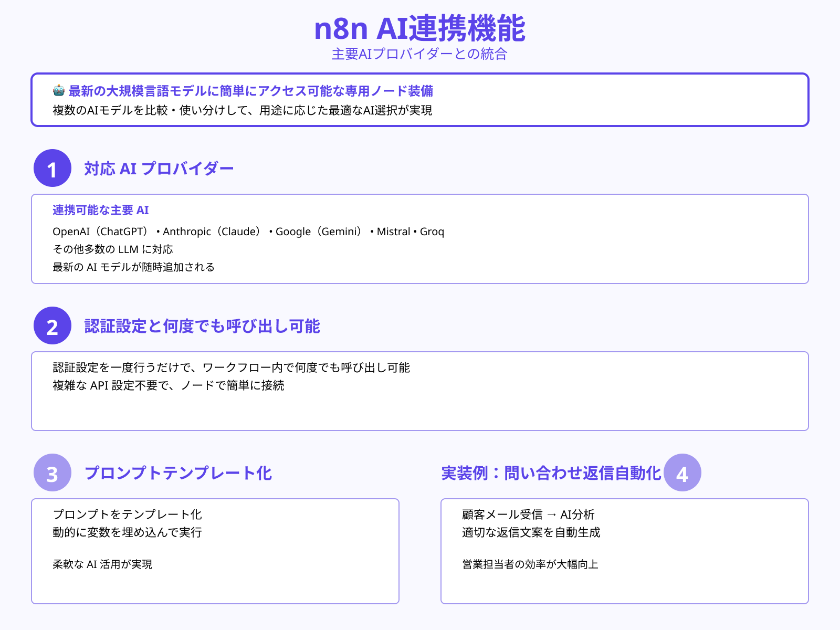Screen dimensions: 840x630
Task: Switch to the 実装例 section heading
Action: (551, 471)
